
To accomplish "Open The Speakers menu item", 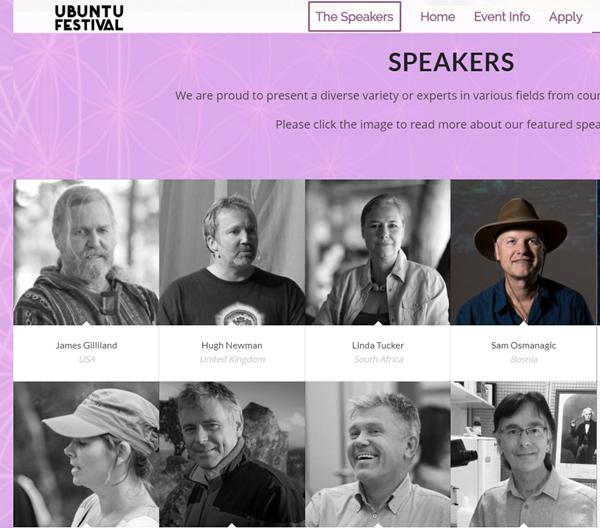I will pyautogui.click(x=354, y=16).
